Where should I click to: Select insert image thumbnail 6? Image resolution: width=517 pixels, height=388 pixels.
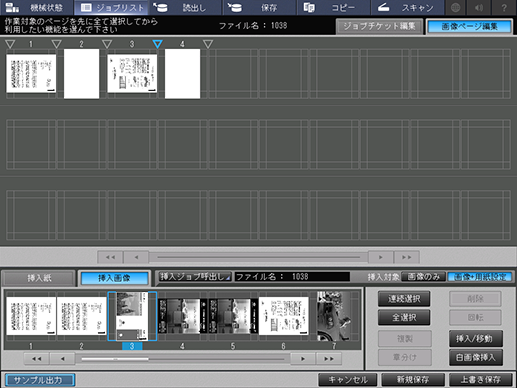[x=284, y=316]
